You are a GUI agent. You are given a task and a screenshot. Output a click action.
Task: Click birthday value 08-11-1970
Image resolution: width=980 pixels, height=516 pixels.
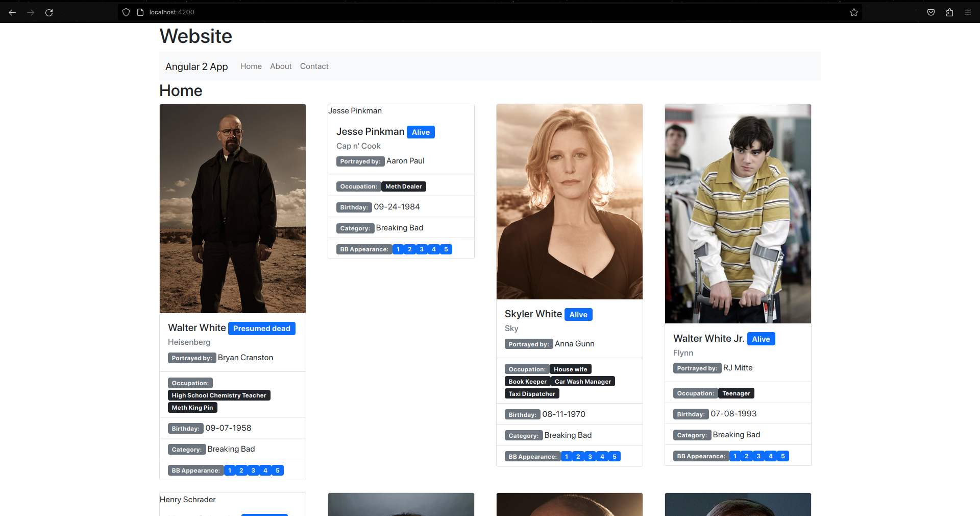pos(564,414)
